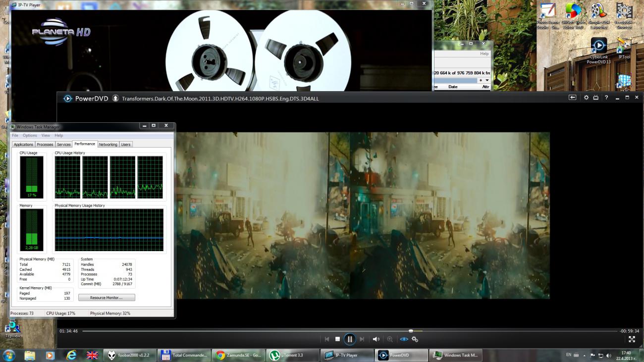Click the Physical Memory: 32% status text
Image resolution: width=644 pixels, height=362 pixels.
[x=110, y=313]
